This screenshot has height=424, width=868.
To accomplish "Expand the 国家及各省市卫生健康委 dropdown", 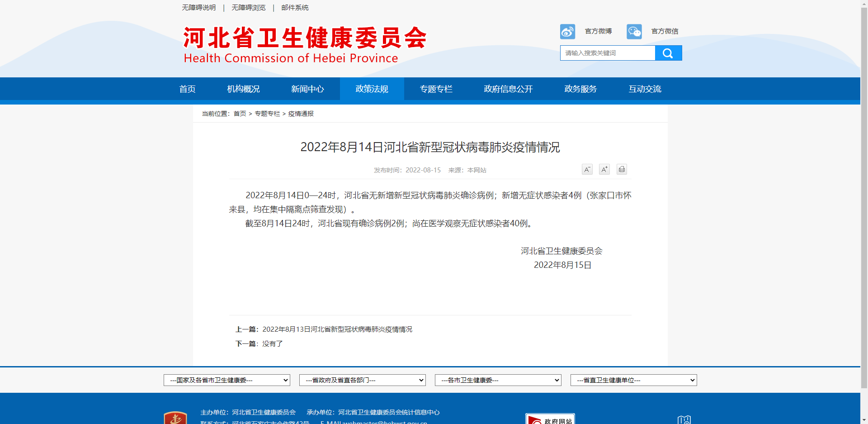I will pyautogui.click(x=226, y=380).
